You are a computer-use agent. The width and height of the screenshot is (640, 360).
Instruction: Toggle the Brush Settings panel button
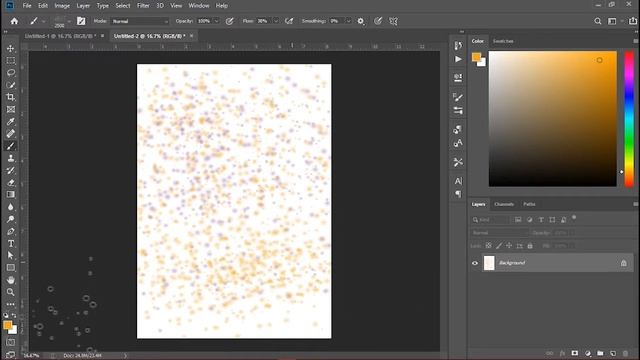coord(81,21)
